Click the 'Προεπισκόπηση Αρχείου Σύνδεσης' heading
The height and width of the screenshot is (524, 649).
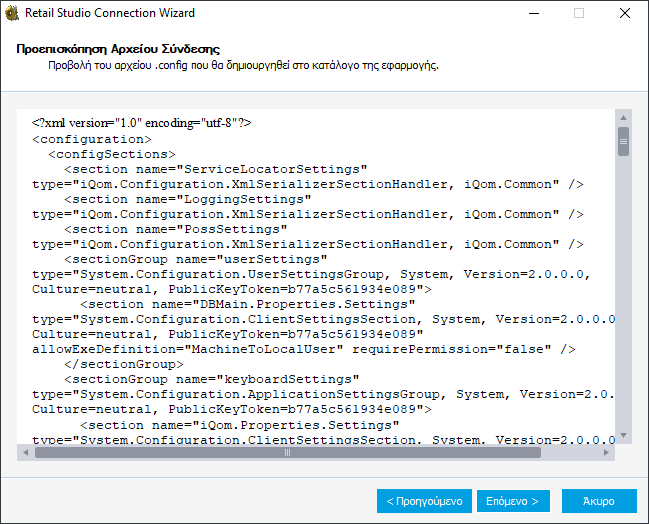118,49
